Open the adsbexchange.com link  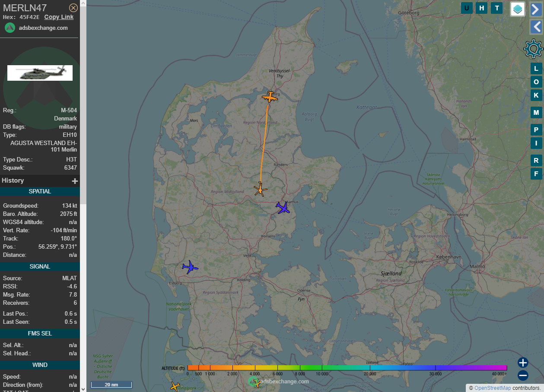(x=43, y=28)
